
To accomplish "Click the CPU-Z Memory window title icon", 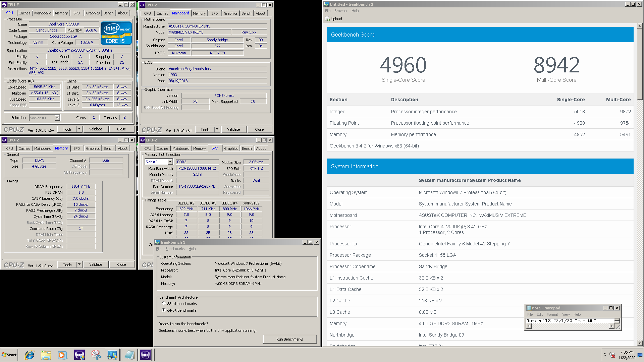I will (4, 140).
